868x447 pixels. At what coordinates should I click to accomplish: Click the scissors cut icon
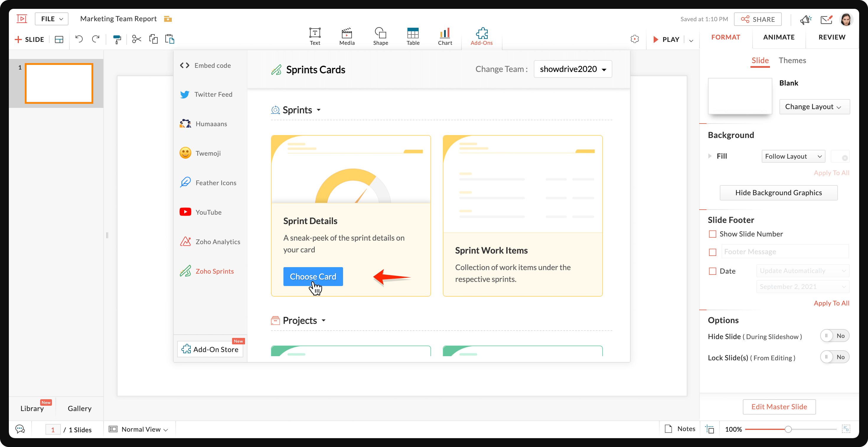136,39
